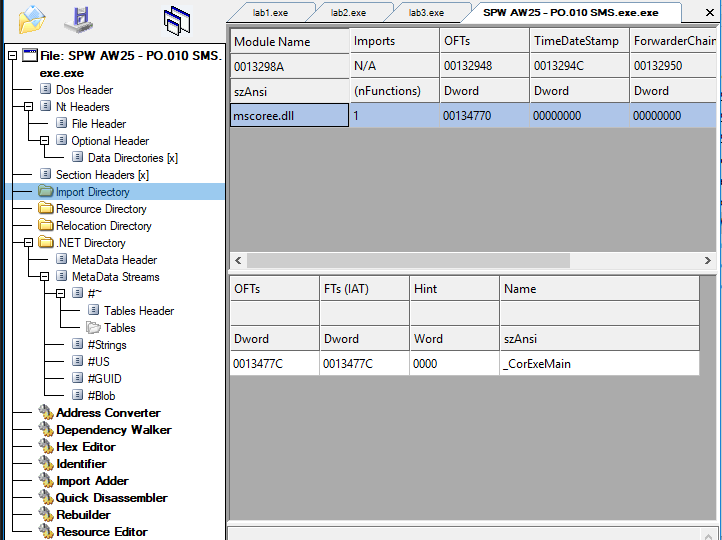Click the Rebuilder gear icon
Image resolution: width=722 pixels, height=540 pixels.
pyautogui.click(x=46, y=515)
